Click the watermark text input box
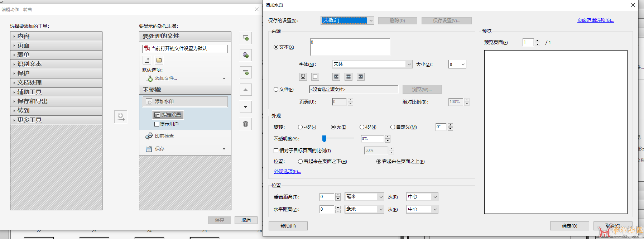 click(x=350, y=47)
